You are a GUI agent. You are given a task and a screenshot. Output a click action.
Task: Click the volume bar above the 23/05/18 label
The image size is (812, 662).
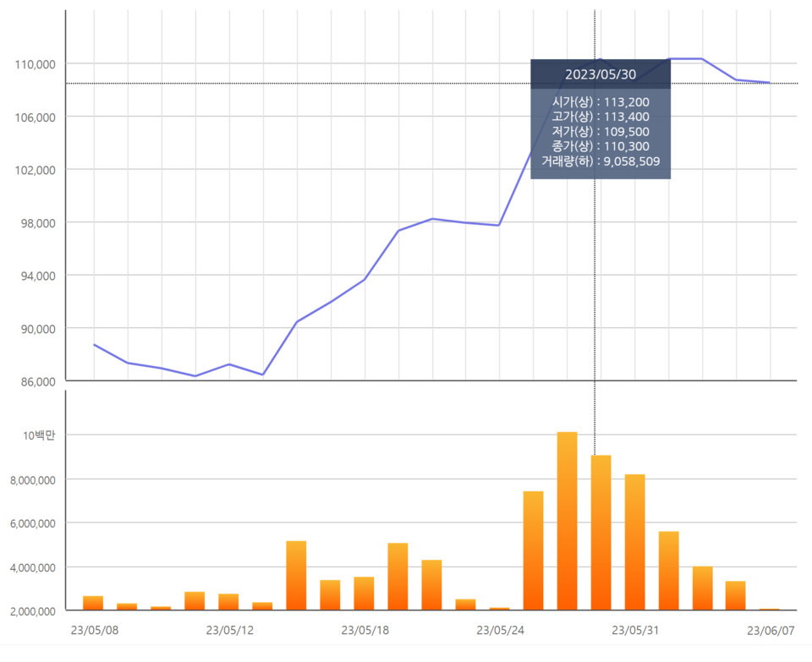pyautogui.click(x=364, y=594)
